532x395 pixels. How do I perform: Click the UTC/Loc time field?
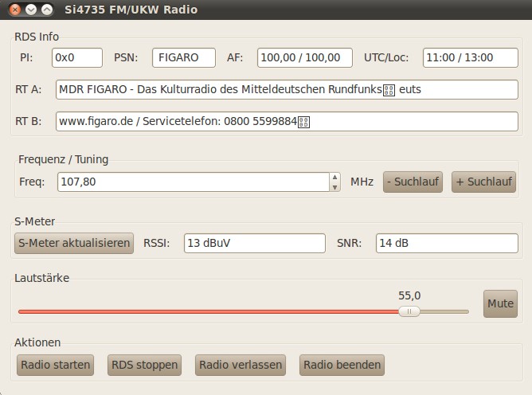click(x=470, y=58)
